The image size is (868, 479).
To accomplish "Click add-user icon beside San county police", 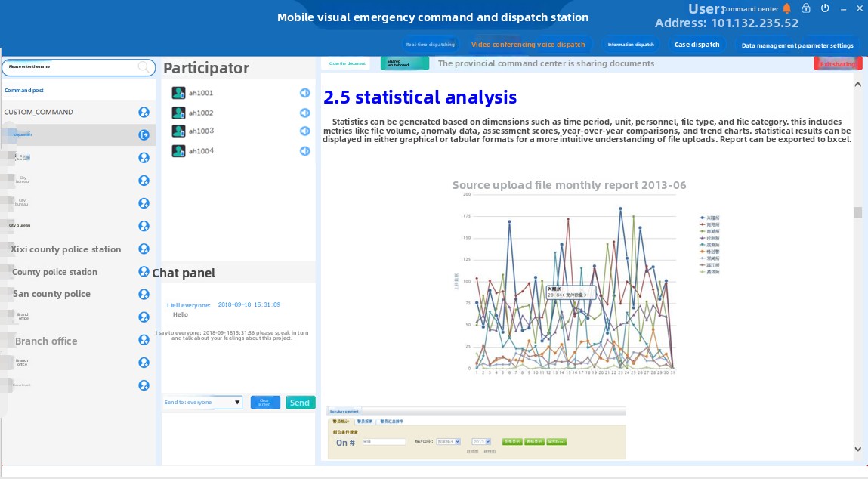I will pos(144,294).
